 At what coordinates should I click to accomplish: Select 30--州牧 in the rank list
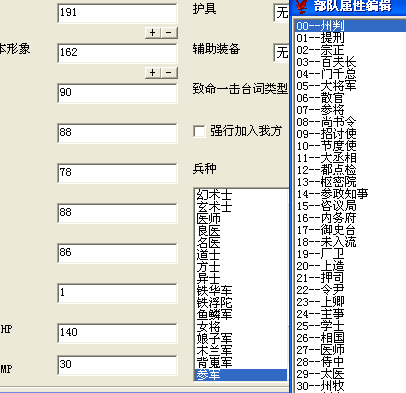tap(350, 386)
